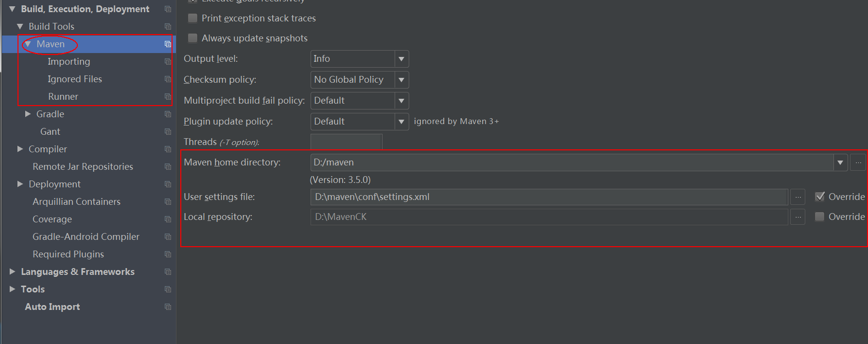Click the Version: 3.5.0 text

point(340,180)
